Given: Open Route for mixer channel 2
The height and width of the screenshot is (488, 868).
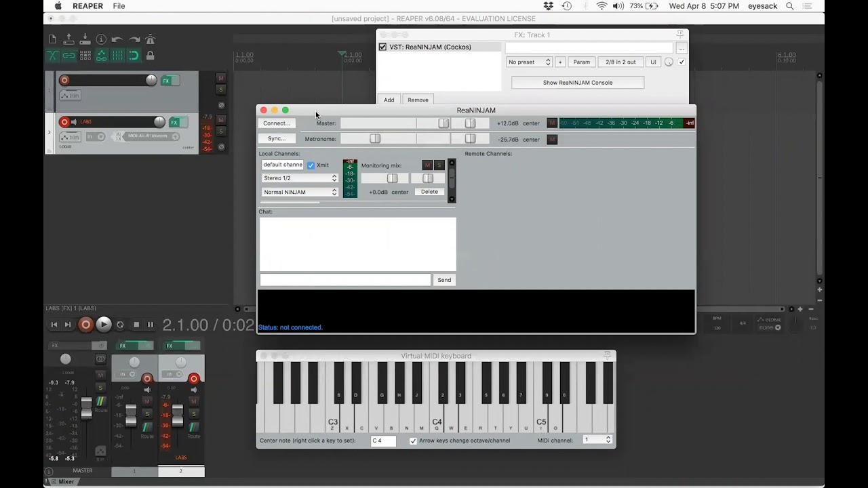Looking at the screenshot, I should (194, 429).
